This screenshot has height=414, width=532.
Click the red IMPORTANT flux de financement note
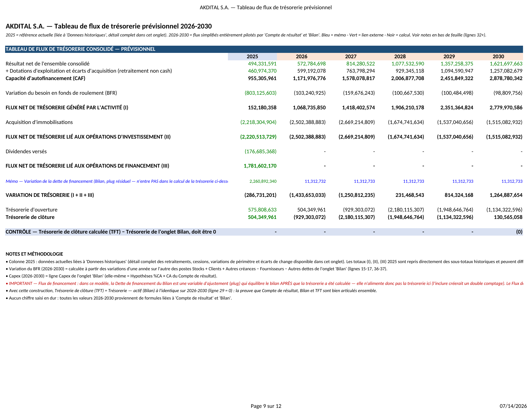click(264, 283)
